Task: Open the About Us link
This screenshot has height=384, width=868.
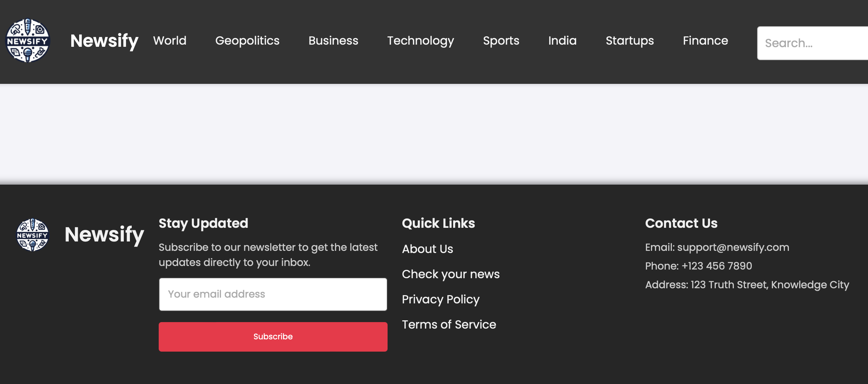Action: coord(428,249)
